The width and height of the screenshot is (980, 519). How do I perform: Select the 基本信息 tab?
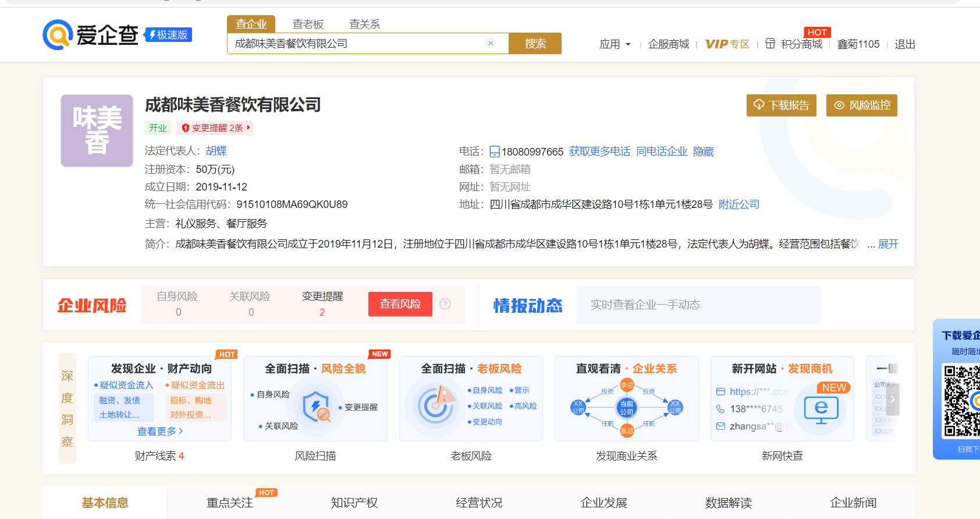point(105,502)
